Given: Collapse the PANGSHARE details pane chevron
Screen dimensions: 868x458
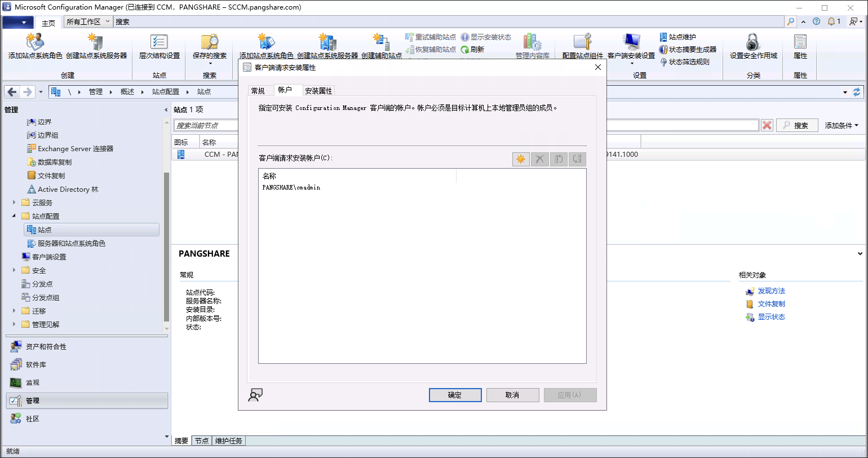Looking at the screenshot, I should [860, 254].
